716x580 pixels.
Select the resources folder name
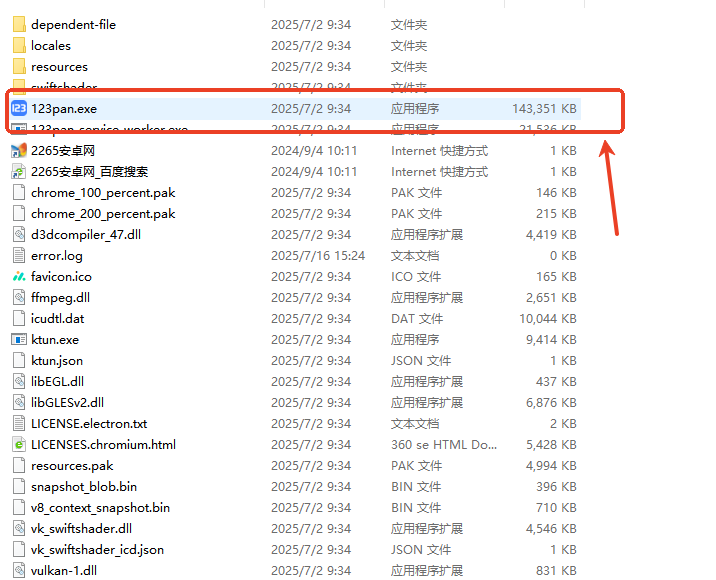click(x=59, y=67)
